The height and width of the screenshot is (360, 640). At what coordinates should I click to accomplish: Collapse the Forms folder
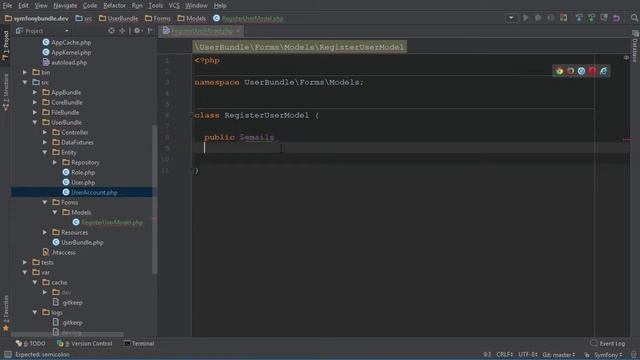(x=45, y=202)
